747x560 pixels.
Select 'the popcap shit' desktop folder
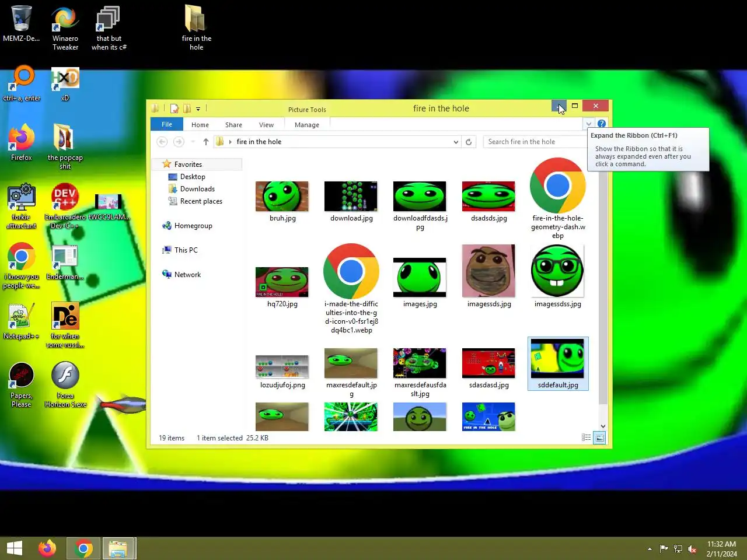tap(65, 146)
